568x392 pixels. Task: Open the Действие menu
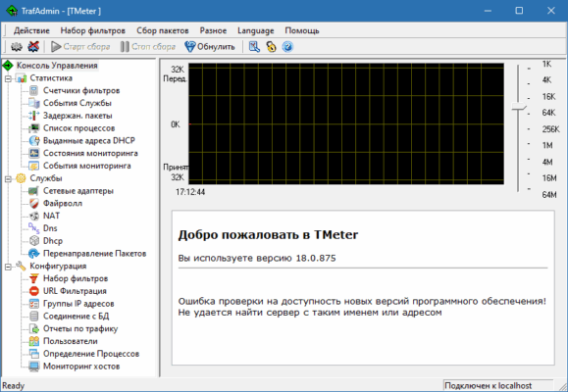click(31, 30)
